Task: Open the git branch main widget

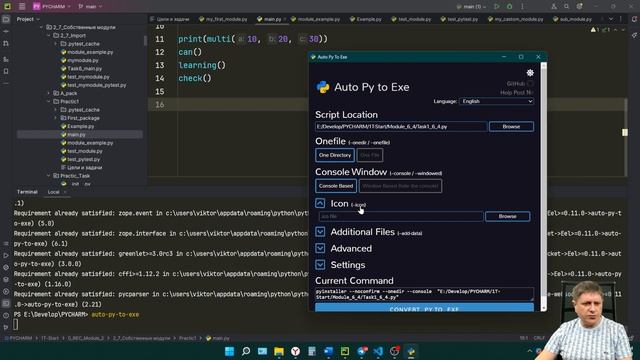Action: [90, 7]
